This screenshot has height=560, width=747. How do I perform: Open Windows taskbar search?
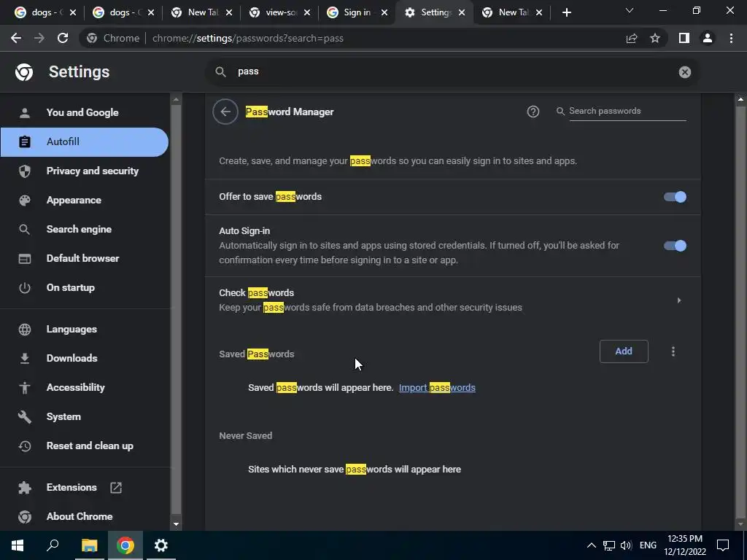pyautogui.click(x=53, y=545)
